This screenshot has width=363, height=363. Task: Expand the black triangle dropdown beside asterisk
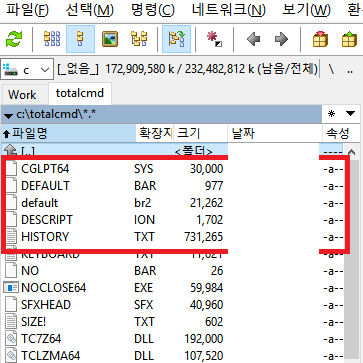click(x=350, y=114)
